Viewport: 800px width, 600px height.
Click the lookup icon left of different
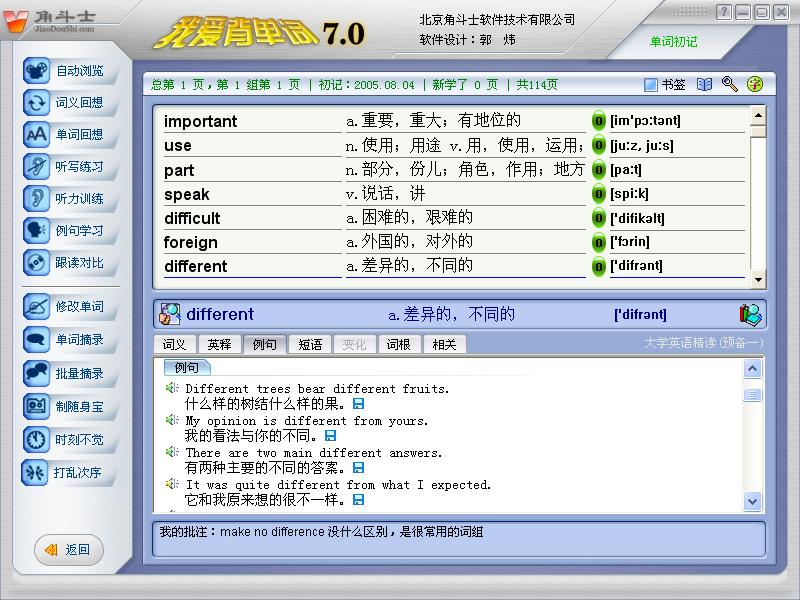point(170,314)
